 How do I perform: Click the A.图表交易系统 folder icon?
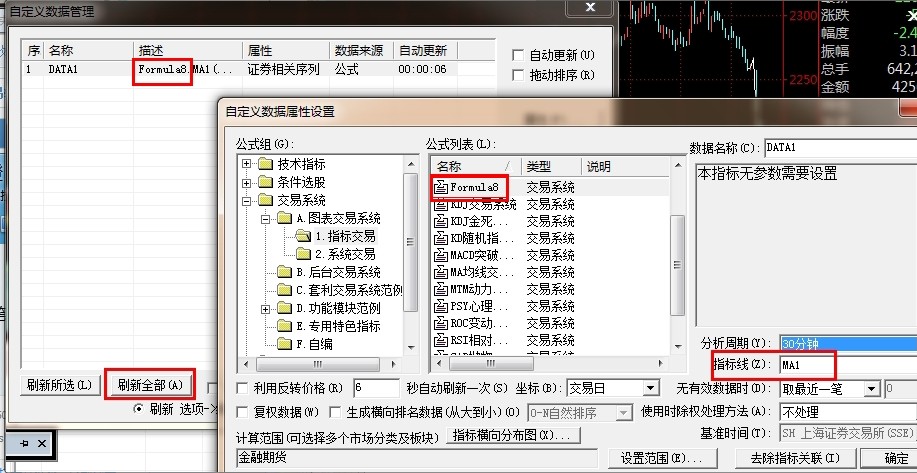coord(284,219)
